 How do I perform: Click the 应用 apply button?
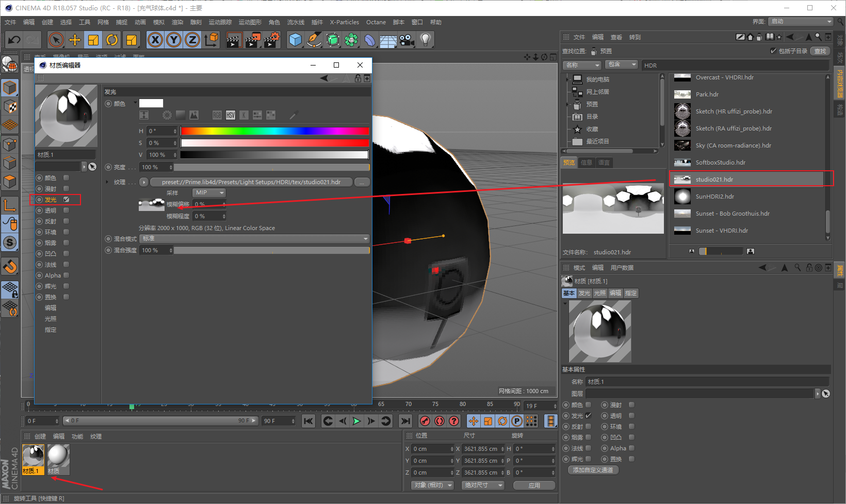pos(534,485)
